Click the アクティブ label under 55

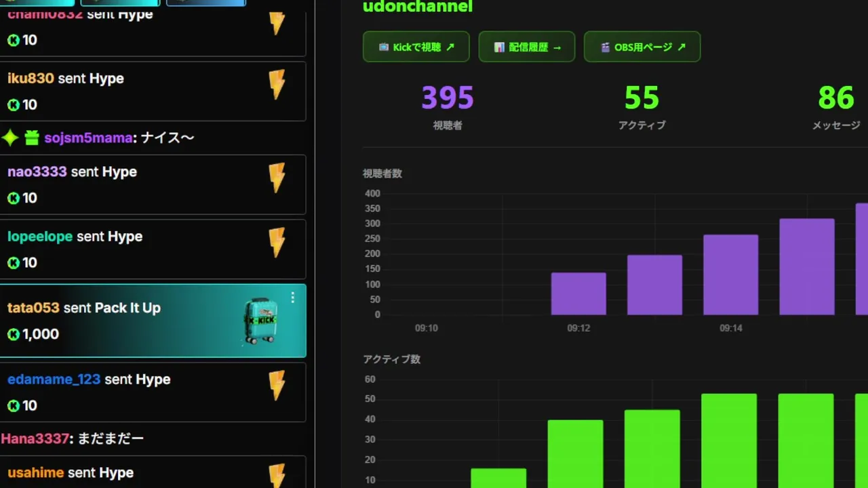642,125
